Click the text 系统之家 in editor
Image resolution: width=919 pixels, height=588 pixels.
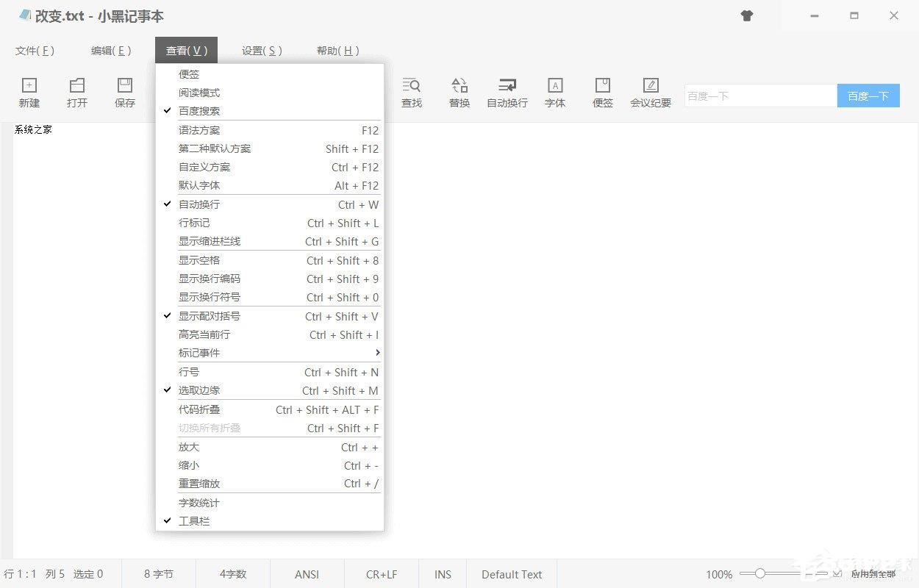33,130
